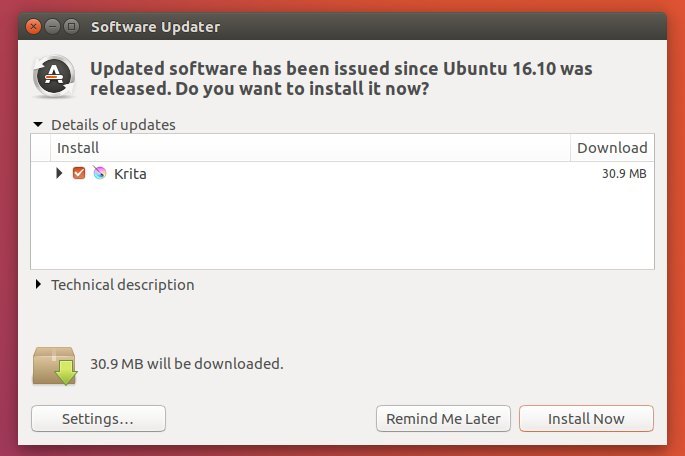Click the Install column header
The width and height of the screenshot is (685, 456).
click(310, 148)
